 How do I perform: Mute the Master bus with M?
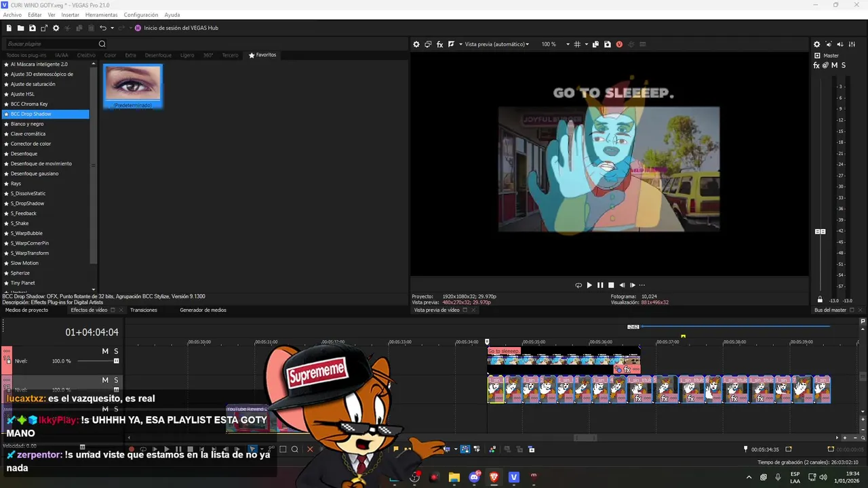click(834, 65)
